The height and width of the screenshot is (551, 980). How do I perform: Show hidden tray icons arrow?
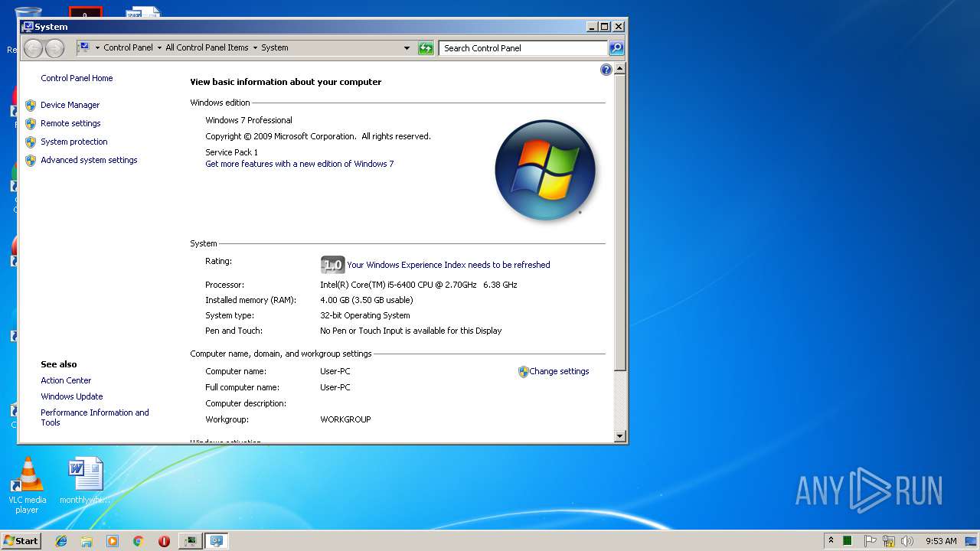[831, 540]
